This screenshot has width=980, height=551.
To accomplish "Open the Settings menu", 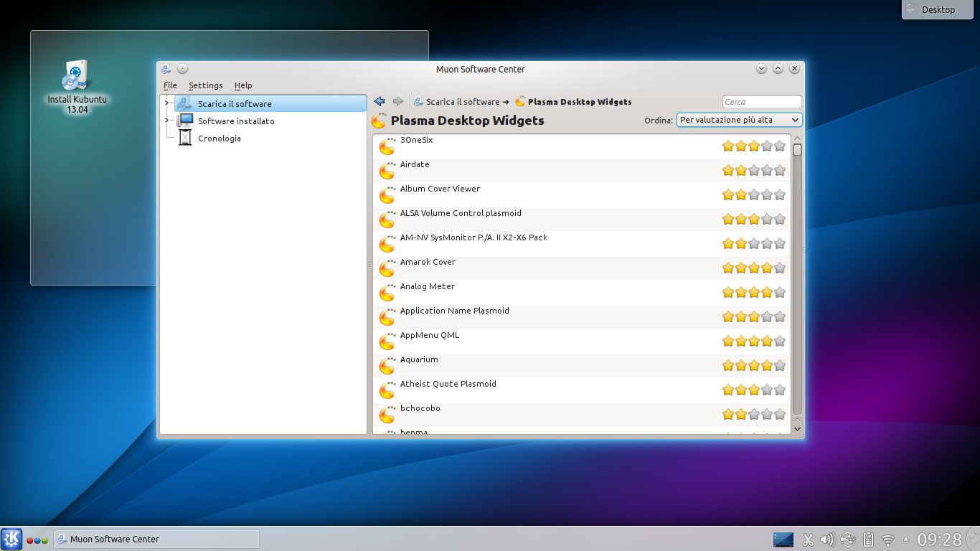I will [x=206, y=85].
